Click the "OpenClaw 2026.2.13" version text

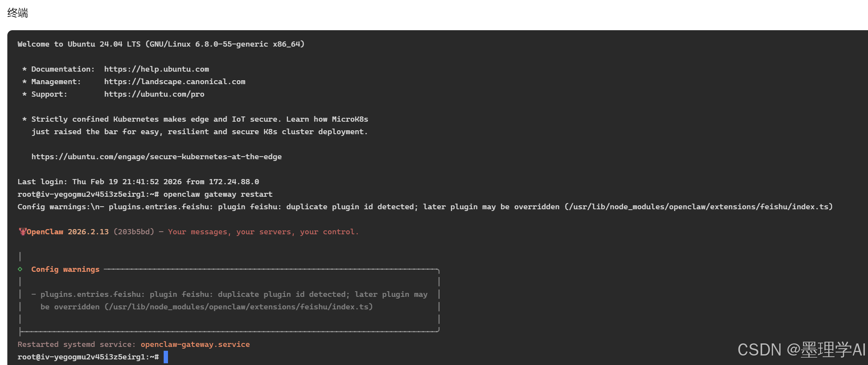point(68,232)
